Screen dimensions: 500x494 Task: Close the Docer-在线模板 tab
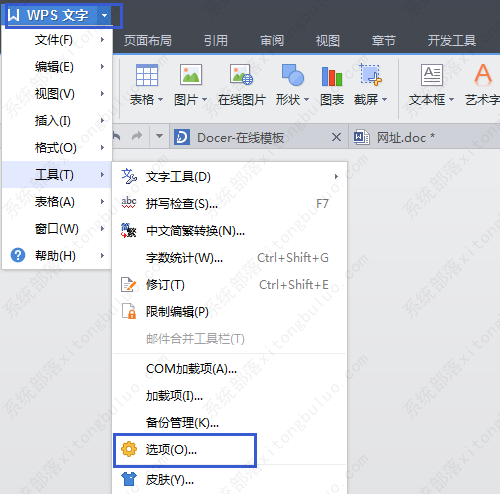coord(337,137)
